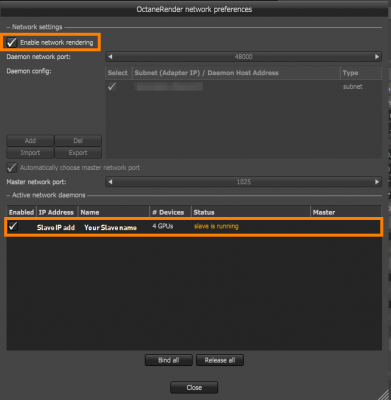The height and width of the screenshot is (400, 391).
Task: Select the 'slave is running' daemon row
Action: pos(194,227)
